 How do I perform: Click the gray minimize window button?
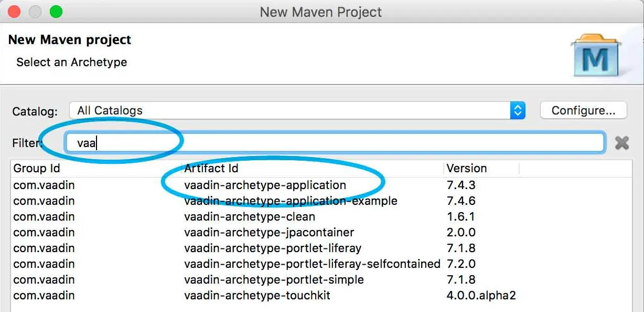[x=35, y=12]
